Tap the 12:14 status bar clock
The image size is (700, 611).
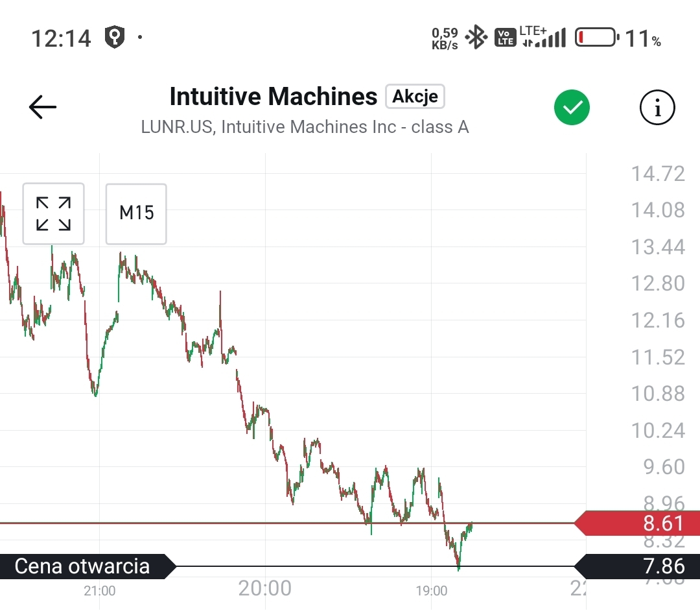[x=61, y=38]
